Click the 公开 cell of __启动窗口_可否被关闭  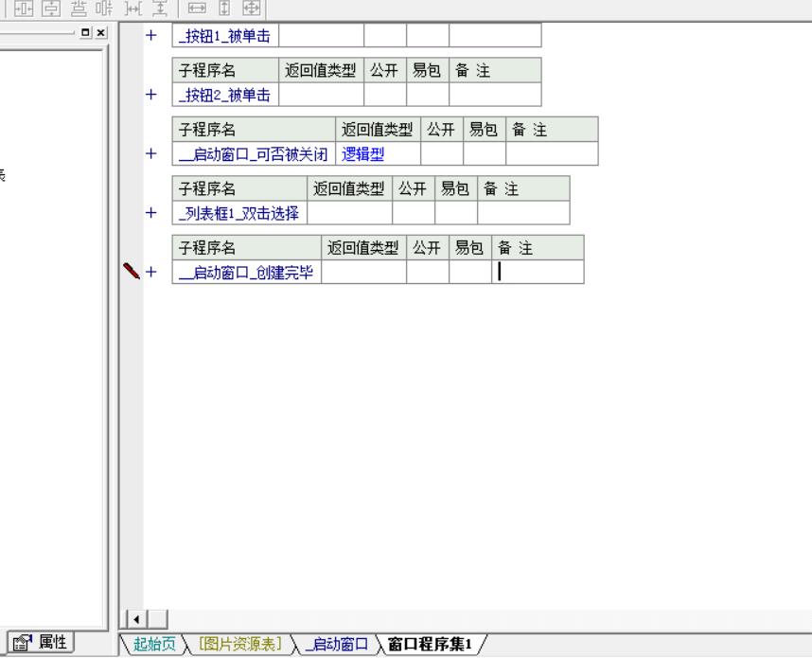click(x=442, y=154)
